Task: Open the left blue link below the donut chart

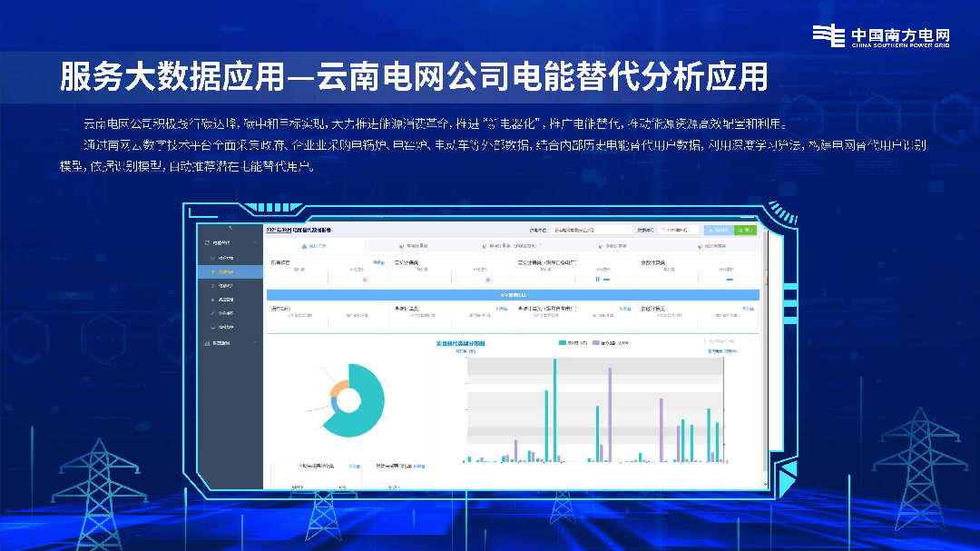Action: pos(355,466)
